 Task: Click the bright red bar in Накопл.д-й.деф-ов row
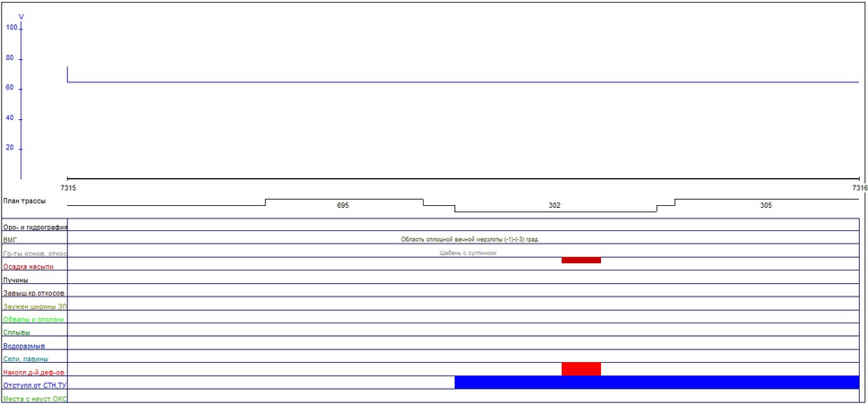click(581, 369)
